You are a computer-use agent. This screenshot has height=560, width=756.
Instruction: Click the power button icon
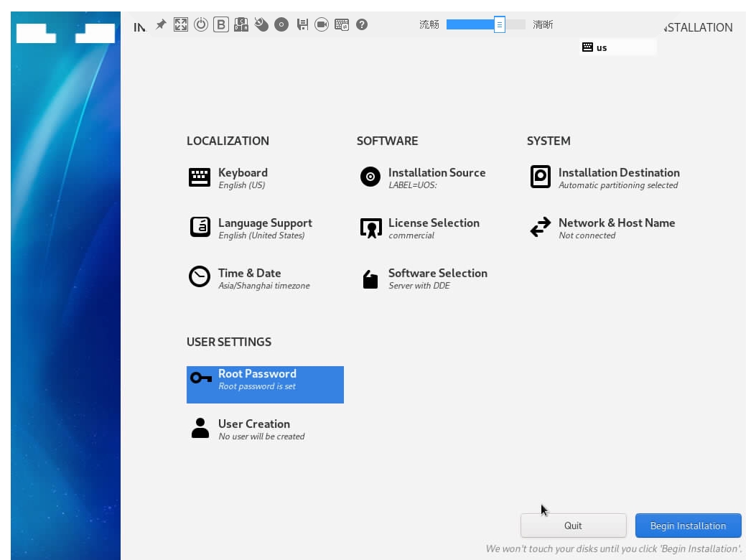coord(201,25)
